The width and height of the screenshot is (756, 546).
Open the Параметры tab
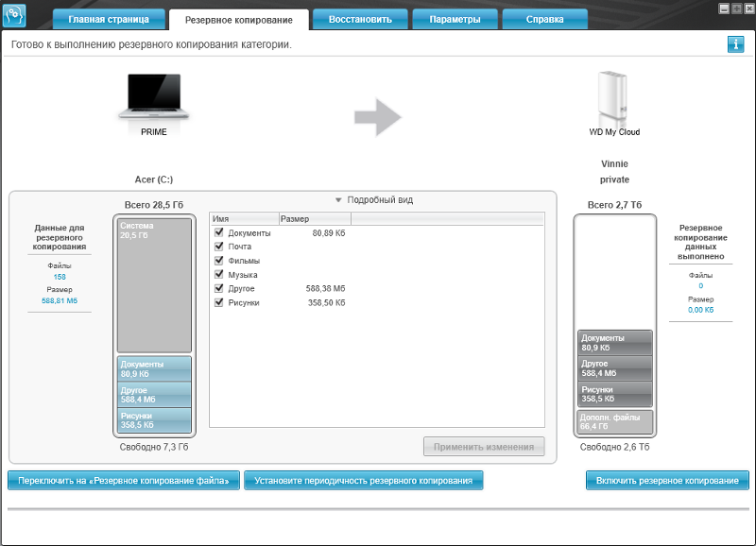(x=455, y=20)
